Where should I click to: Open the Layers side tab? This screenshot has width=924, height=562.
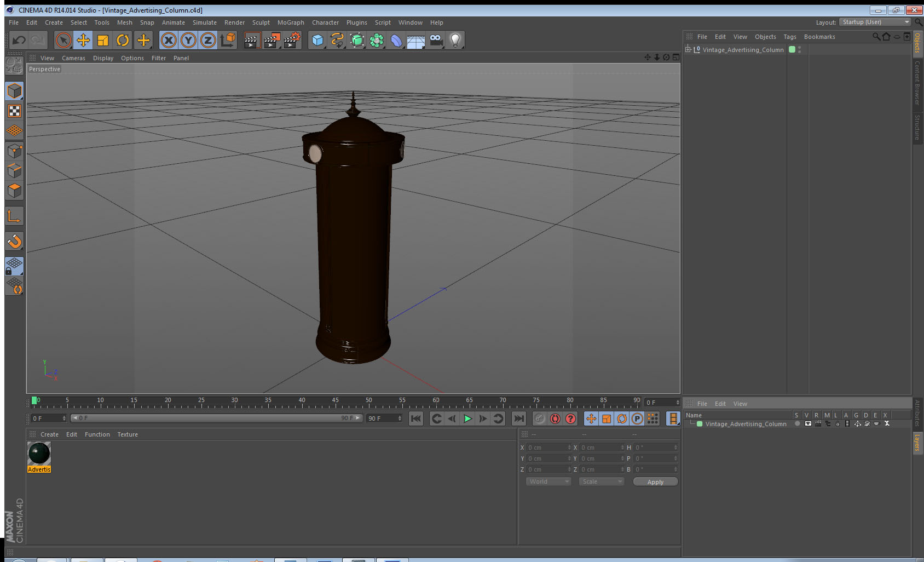coord(917,443)
